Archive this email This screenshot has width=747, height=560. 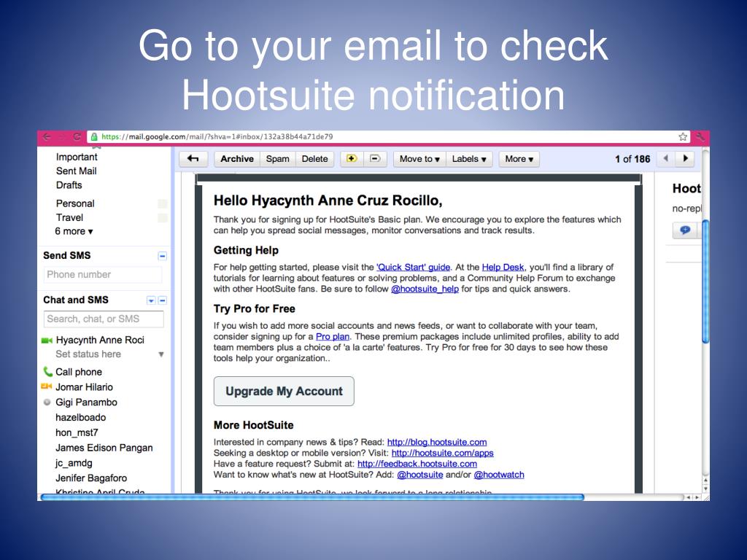tap(237, 158)
